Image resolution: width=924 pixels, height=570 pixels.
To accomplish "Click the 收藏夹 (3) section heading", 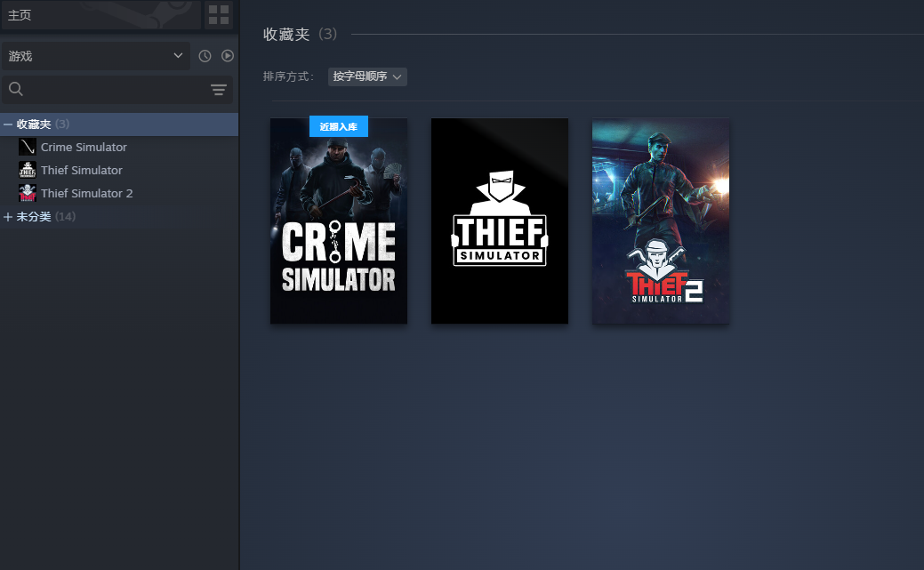I will click(300, 34).
